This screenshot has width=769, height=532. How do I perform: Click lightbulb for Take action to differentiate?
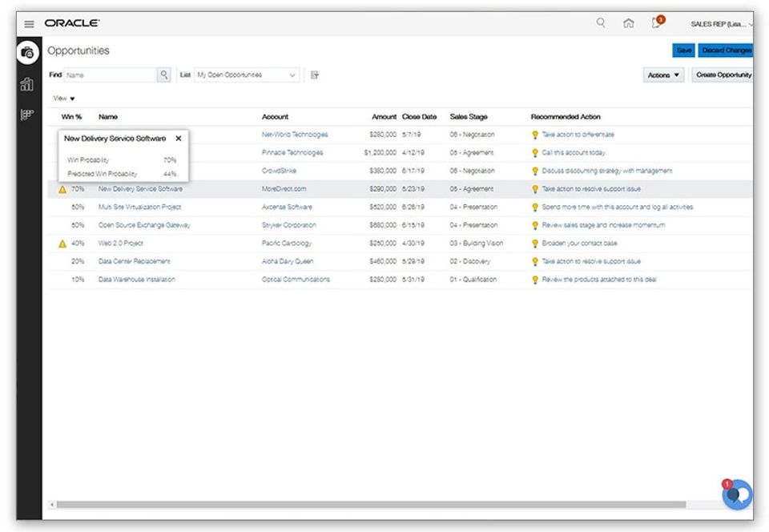pos(535,135)
